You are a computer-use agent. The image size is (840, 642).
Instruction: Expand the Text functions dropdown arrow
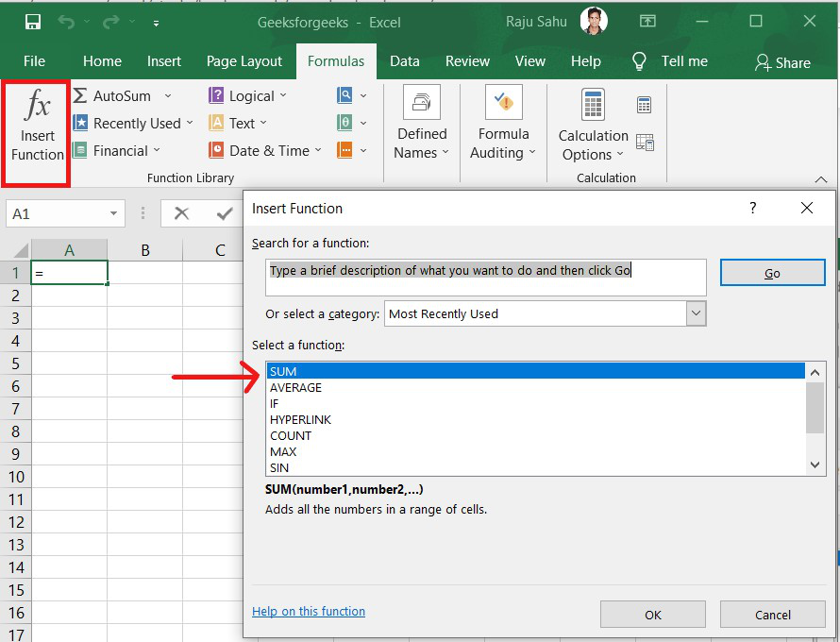263,123
